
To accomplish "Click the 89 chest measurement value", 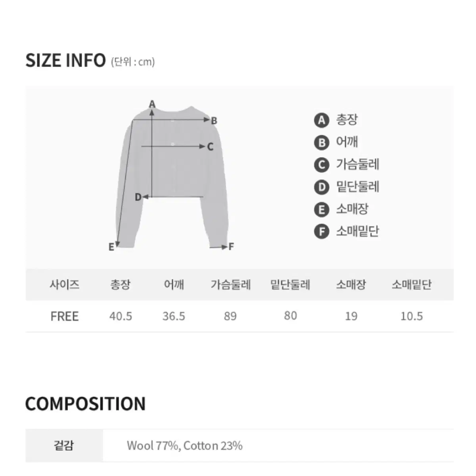I will (230, 316).
